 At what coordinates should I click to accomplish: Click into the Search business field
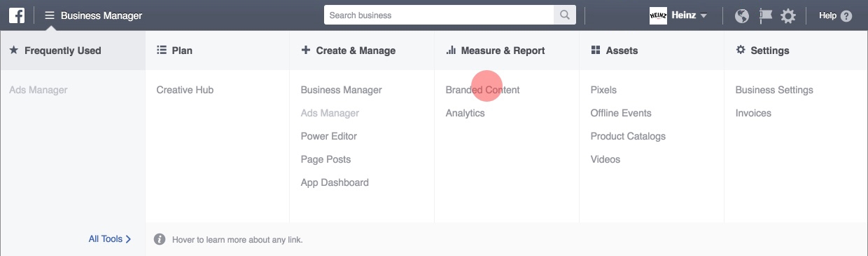[x=439, y=15]
